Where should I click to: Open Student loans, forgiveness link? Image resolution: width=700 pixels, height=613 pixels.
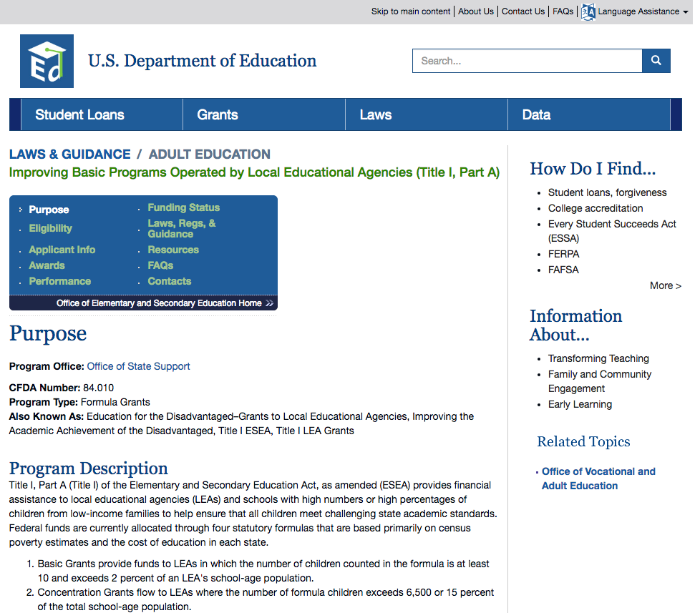coord(607,192)
